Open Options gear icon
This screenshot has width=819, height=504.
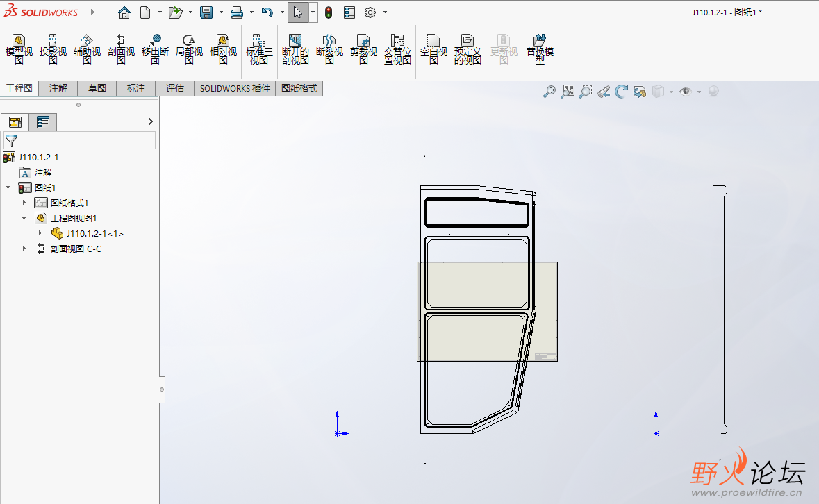370,12
